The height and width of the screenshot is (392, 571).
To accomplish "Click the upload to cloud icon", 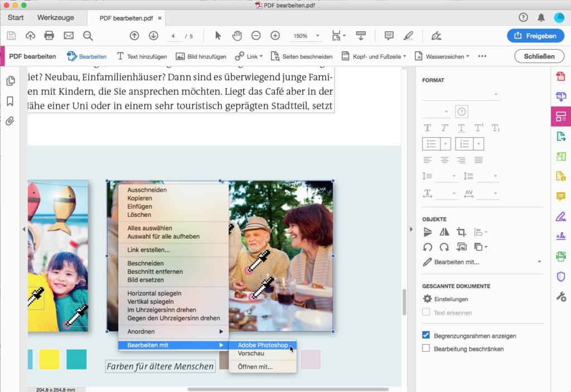I will click(30, 36).
